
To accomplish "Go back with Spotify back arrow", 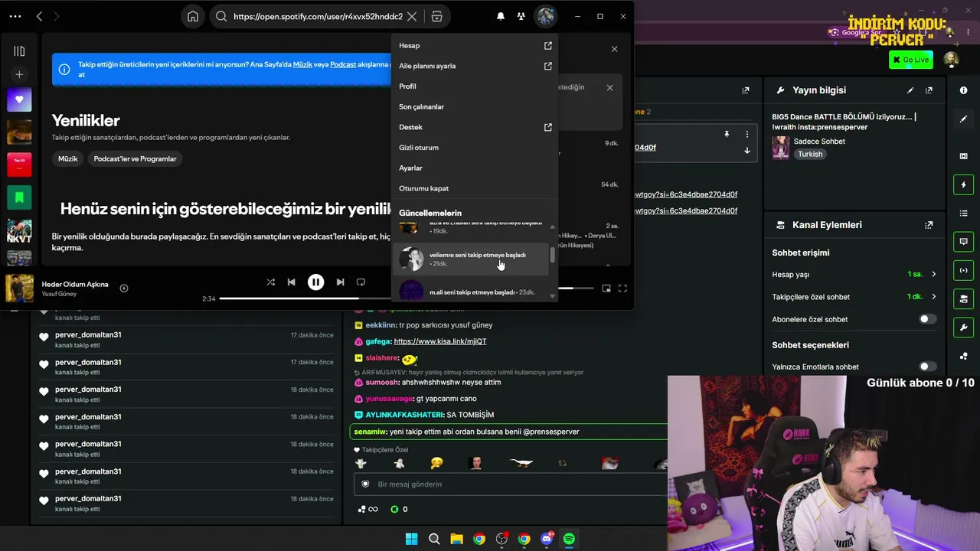I will click(39, 16).
